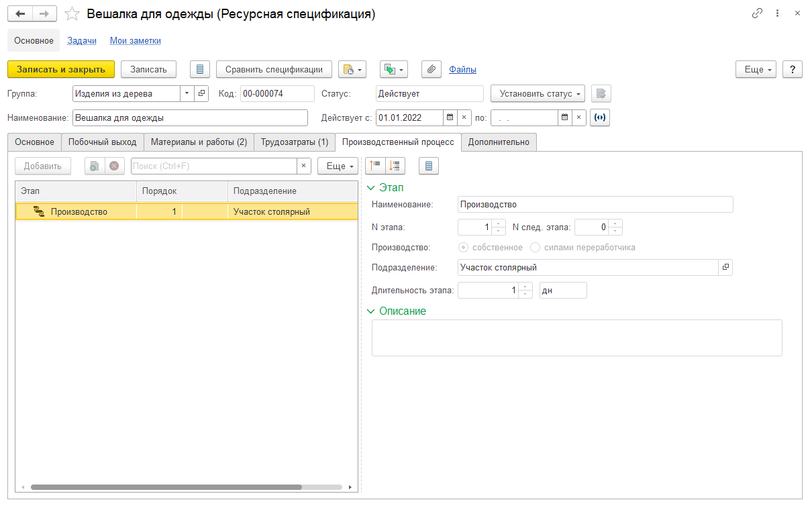Open the Установить статус dropdown

click(538, 93)
